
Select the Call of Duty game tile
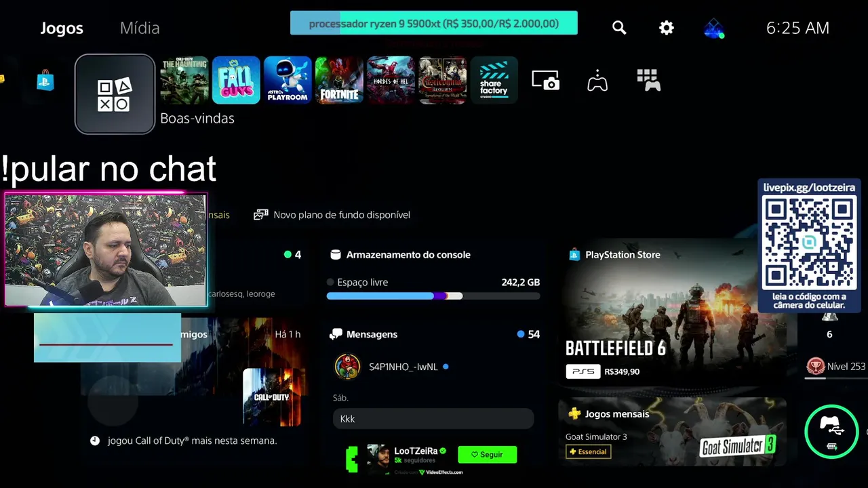tap(184, 81)
